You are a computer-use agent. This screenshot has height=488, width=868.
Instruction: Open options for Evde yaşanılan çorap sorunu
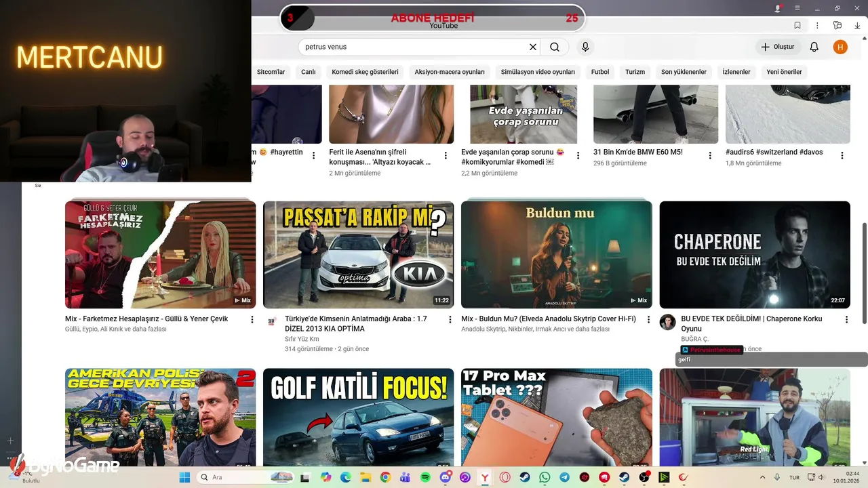pos(578,155)
